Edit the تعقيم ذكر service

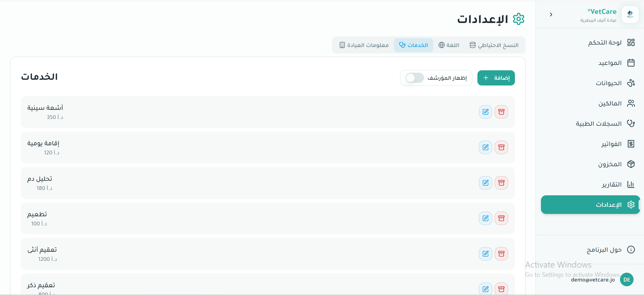click(486, 289)
